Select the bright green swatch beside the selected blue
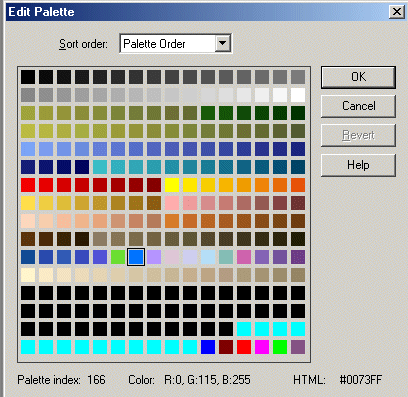 [x=118, y=257]
